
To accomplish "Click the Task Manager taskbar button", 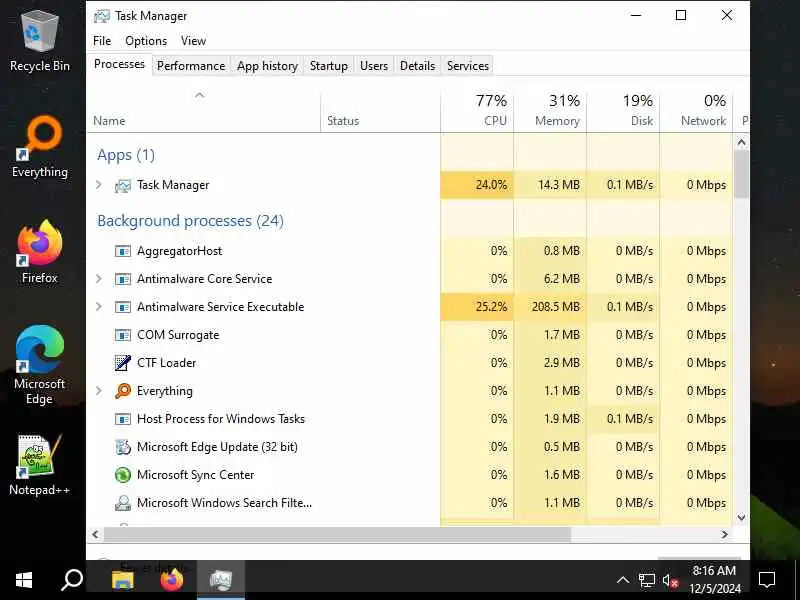I will pyautogui.click(x=221, y=580).
